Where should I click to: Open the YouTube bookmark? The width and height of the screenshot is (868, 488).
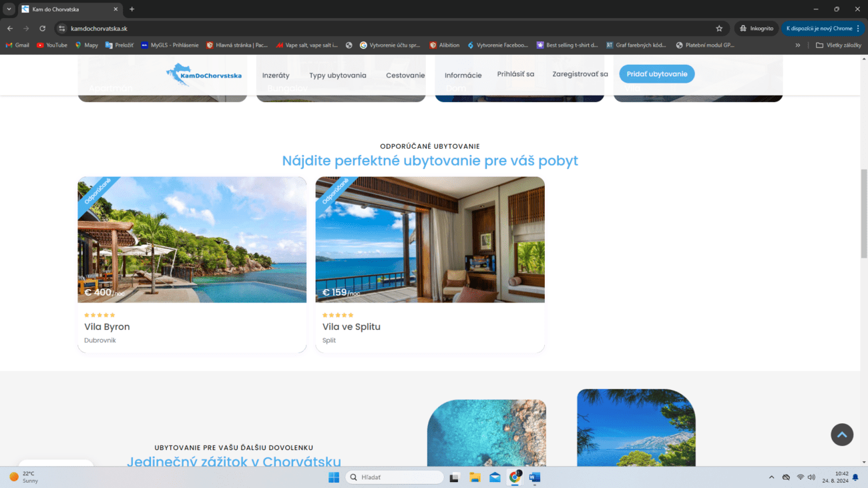click(52, 45)
